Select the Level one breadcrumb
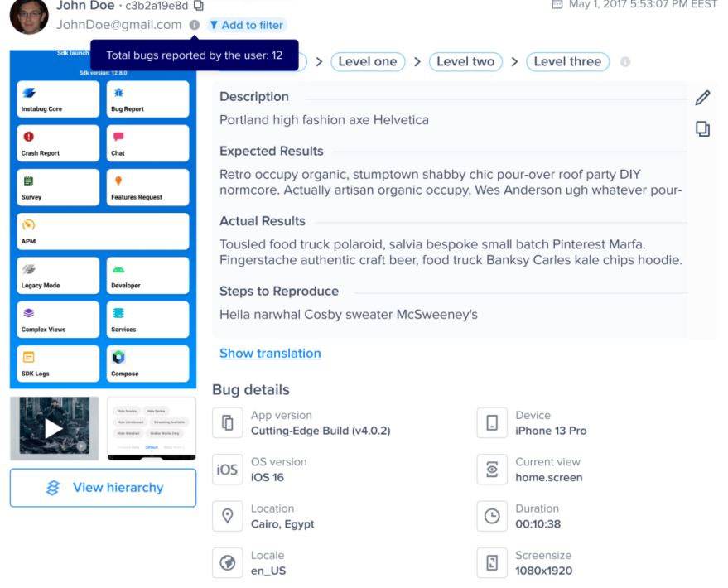 pos(368,62)
